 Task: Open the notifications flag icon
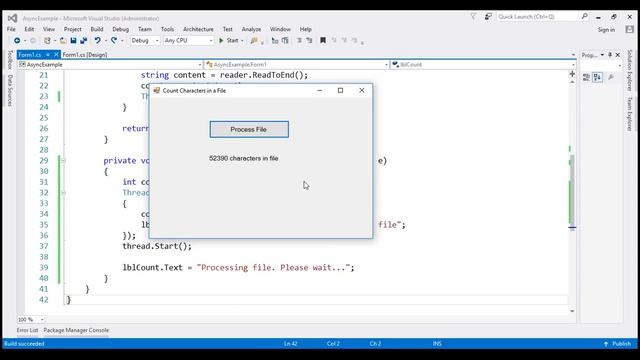pos(473,16)
